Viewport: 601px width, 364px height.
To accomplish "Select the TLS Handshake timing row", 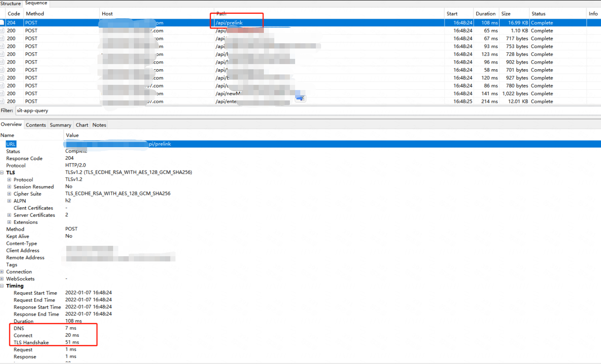I will coord(31,343).
